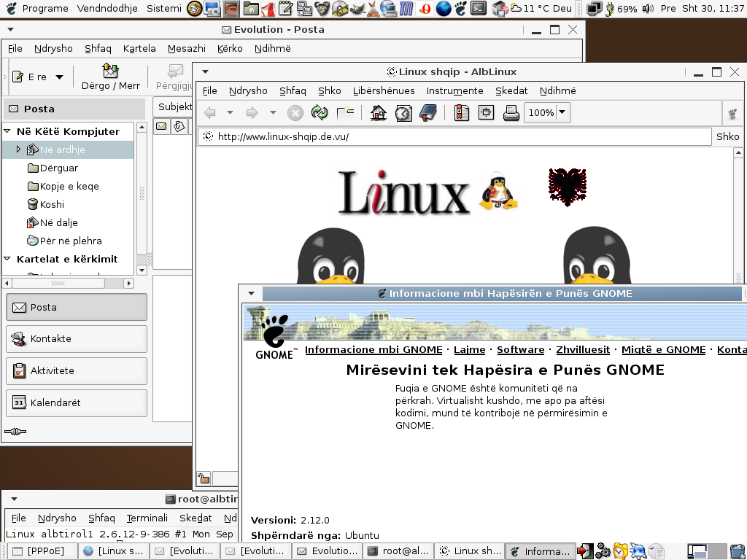This screenshot has width=747, height=560.
Task: Click the attachment column header icon in Evolution
Action: (179, 126)
